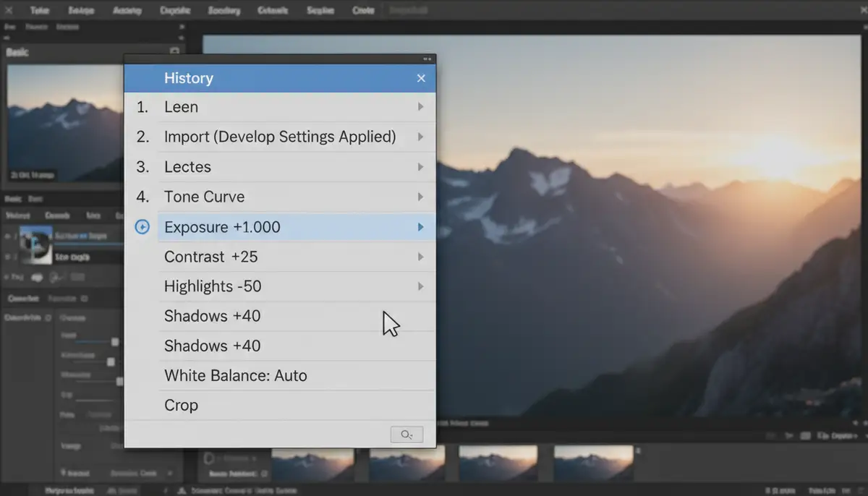Open the search icon at History panel bottom
This screenshot has width=868, height=496.
pyautogui.click(x=407, y=434)
